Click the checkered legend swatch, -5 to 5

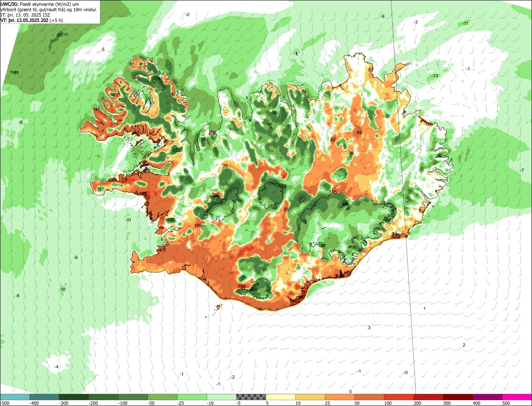point(251,397)
